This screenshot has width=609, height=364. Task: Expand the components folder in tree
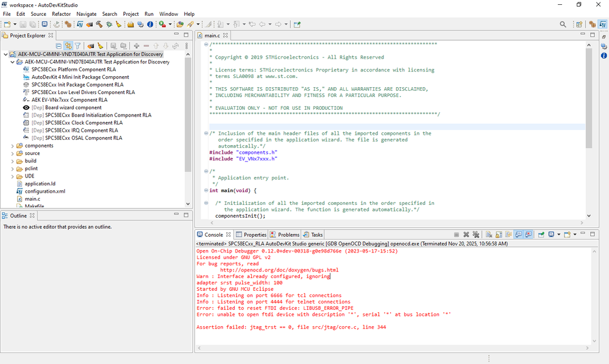click(x=13, y=146)
